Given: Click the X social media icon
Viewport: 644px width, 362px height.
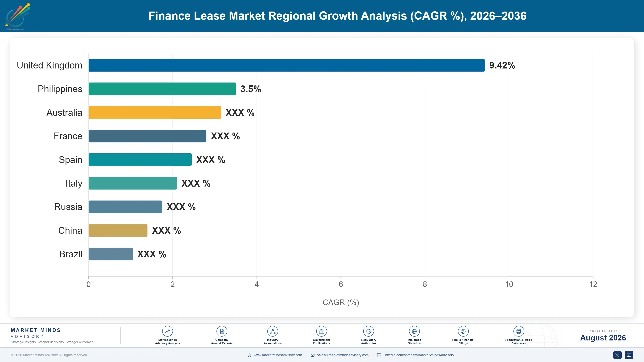Looking at the screenshot, I should (x=617, y=355).
